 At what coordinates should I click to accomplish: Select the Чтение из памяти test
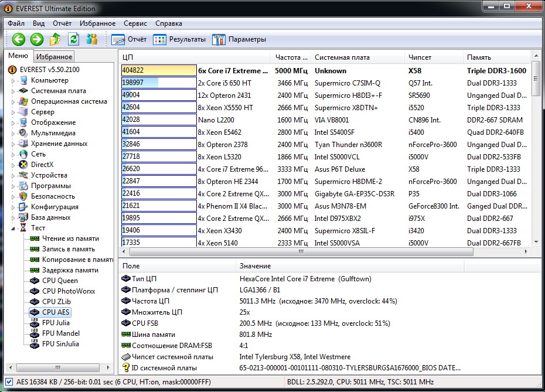pos(70,238)
